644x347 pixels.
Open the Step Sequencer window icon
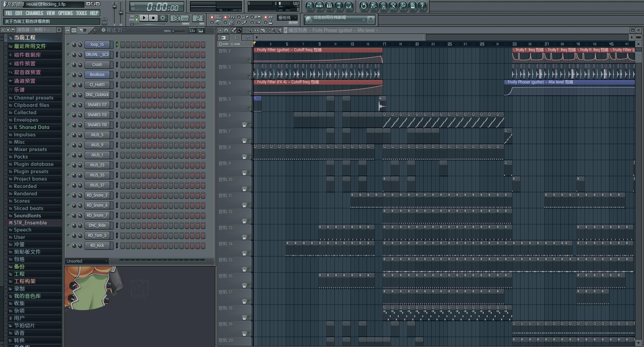319,6
